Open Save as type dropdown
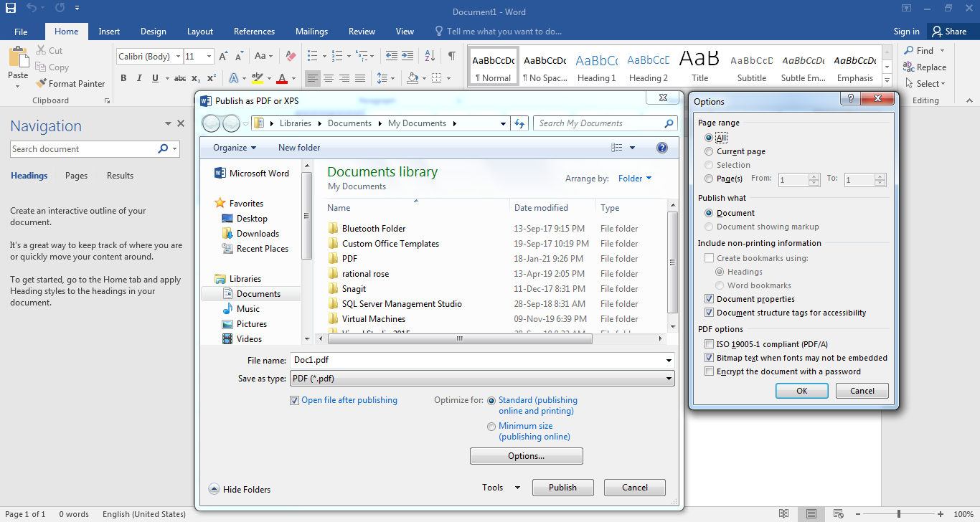The height and width of the screenshot is (522, 980). [x=669, y=379]
